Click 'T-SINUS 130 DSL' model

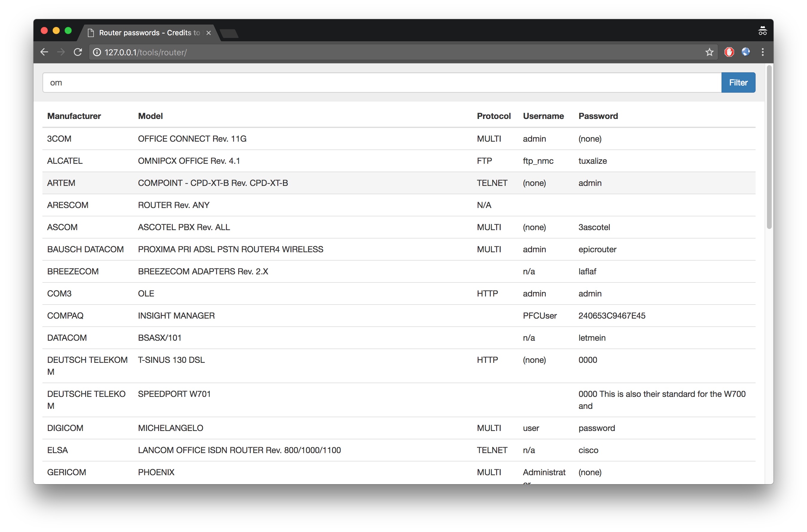point(171,360)
